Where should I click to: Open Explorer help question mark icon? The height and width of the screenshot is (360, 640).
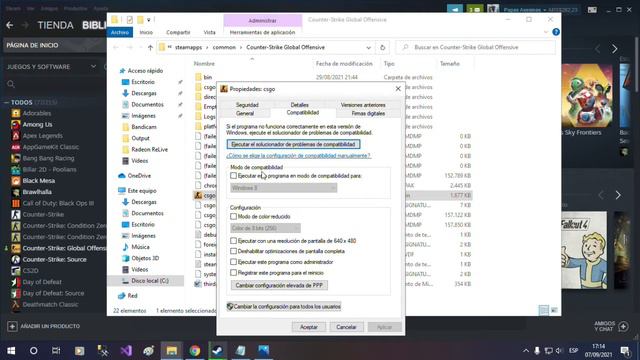pos(556,32)
